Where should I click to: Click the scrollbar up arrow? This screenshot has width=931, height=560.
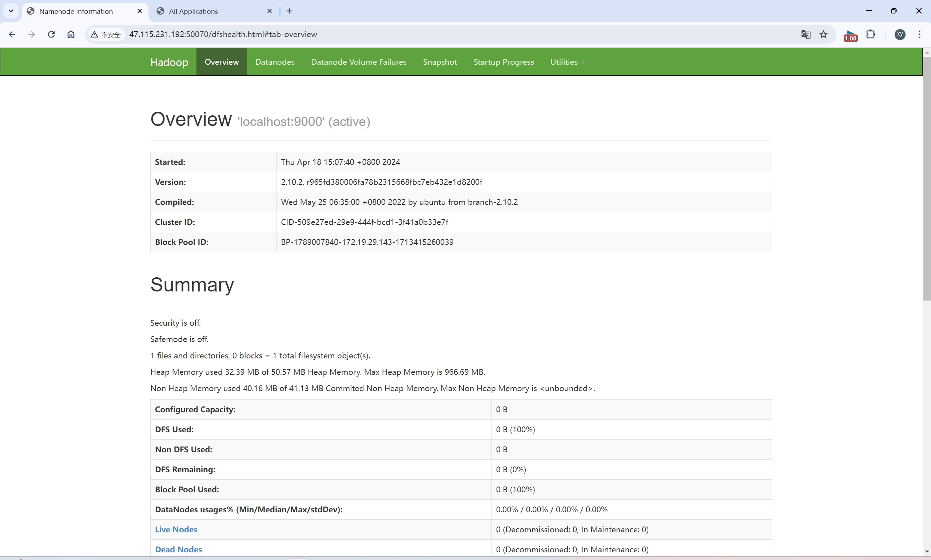coord(927,52)
